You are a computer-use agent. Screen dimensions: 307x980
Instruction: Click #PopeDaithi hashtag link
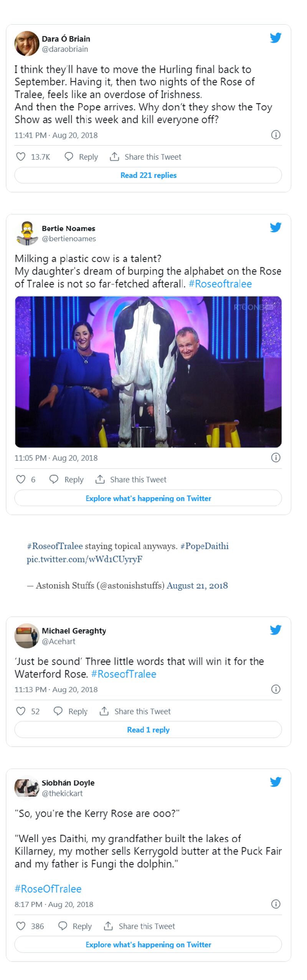[204, 546]
